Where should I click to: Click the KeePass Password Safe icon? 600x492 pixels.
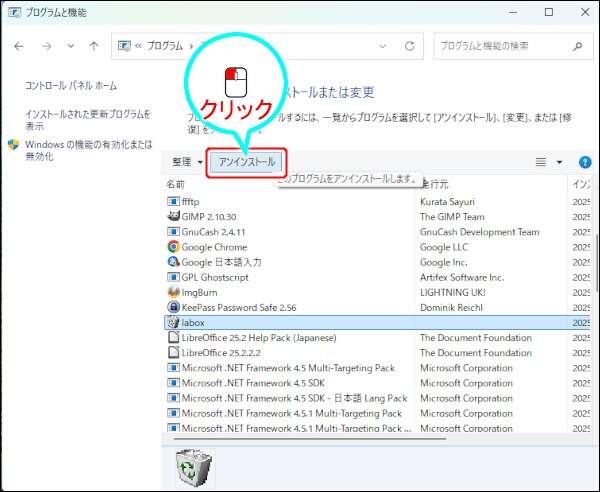coord(174,307)
